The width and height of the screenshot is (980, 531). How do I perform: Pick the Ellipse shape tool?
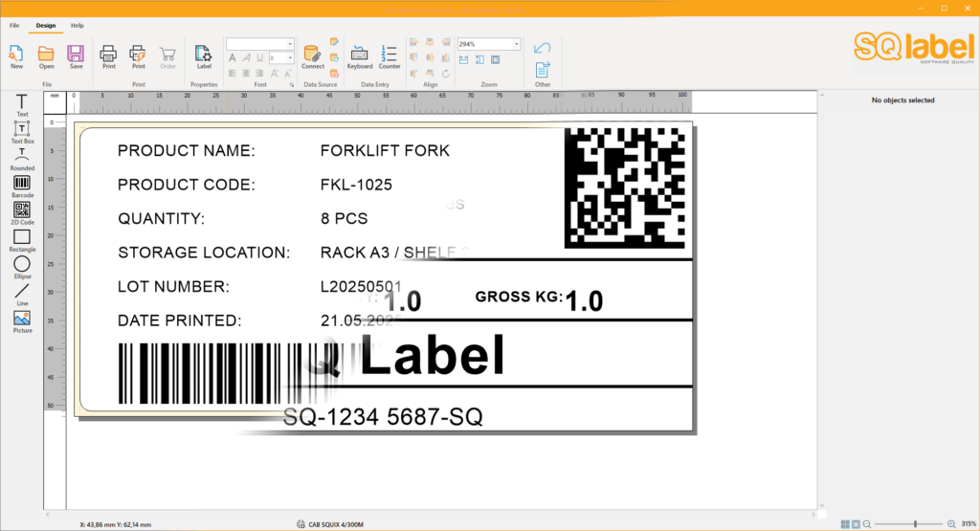(21, 264)
